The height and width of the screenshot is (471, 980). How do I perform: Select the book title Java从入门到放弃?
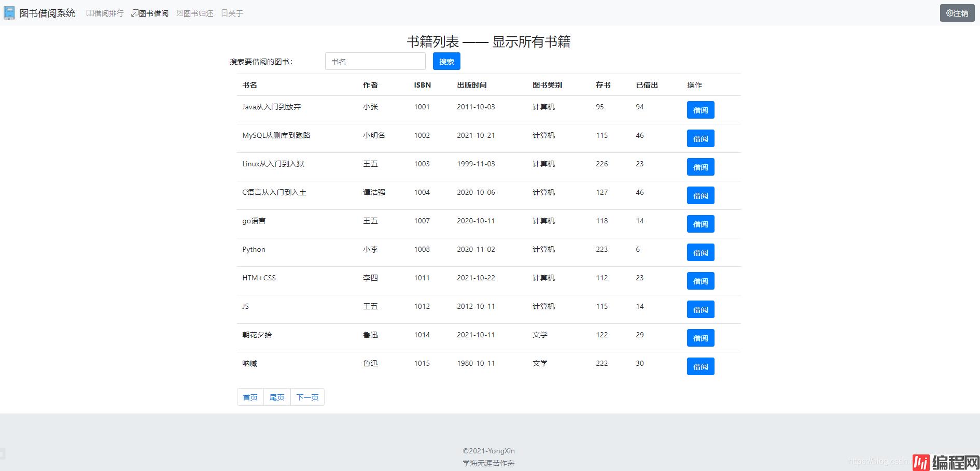[x=272, y=107]
